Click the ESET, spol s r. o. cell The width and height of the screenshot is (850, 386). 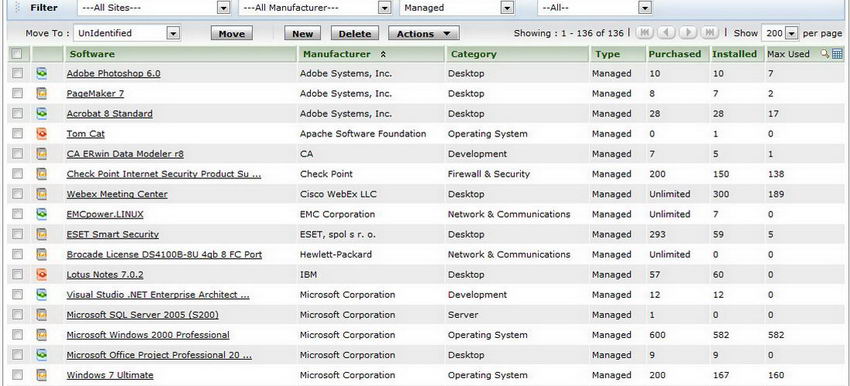point(338,234)
